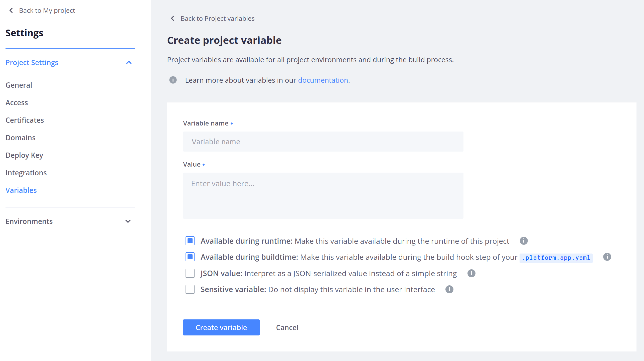
Task: Click the info icon next to Sensitive variable
Action: pyautogui.click(x=449, y=289)
